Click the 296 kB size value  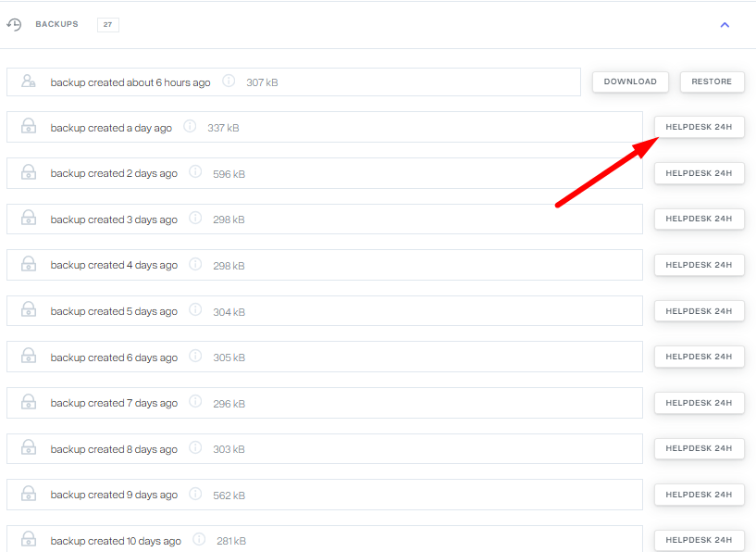tap(229, 404)
